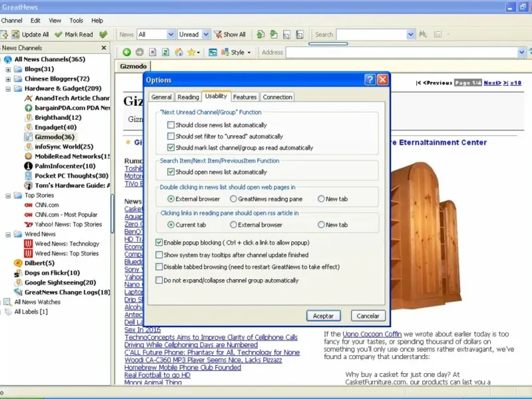The image size is (532, 399).
Task: Open the Unread filter dropdown
Action: (205, 35)
